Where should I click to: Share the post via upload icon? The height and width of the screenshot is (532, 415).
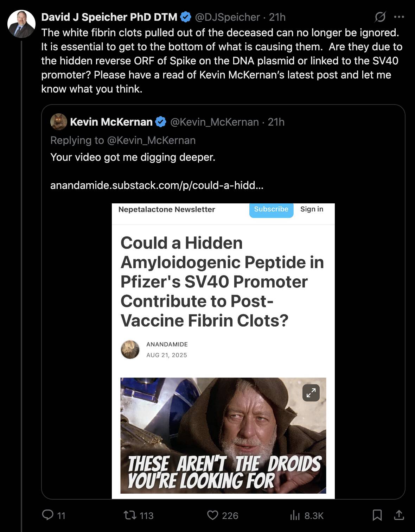click(398, 515)
